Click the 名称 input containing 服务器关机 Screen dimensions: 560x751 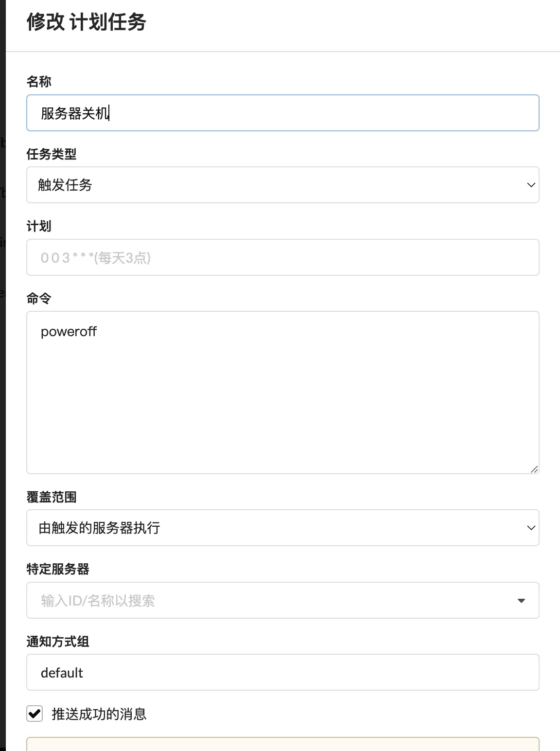pos(282,113)
